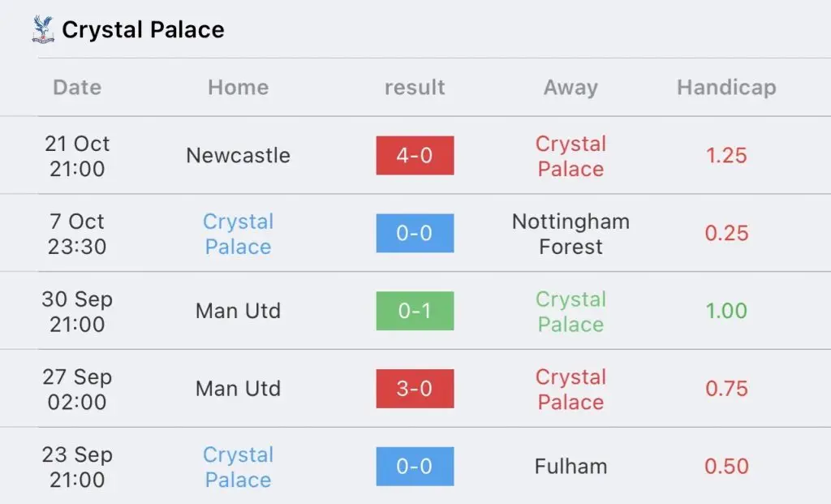Screen dimensions: 831x504
Task: Click the 1.25 handicap value
Action: [726, 155]
